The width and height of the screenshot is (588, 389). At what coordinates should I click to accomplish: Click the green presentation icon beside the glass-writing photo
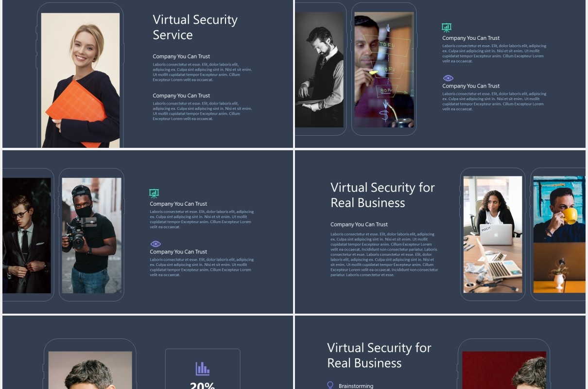(x=447, y=28)
